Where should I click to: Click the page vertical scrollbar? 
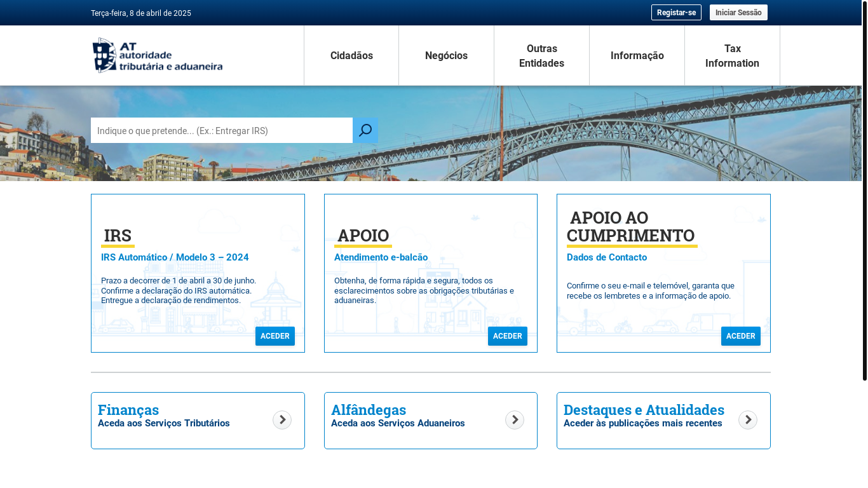click(x=864, y=191)
